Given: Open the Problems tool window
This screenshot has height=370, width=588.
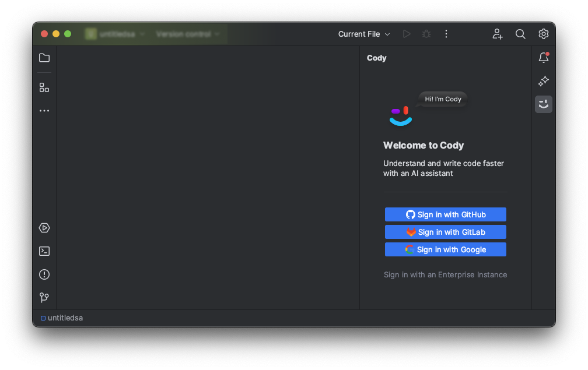Looking at the screenshot, I should coord(44,274).
